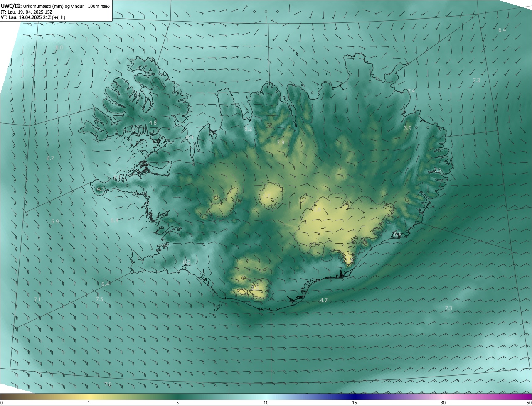Image resolution: width=532 pixels, height=406 pixels.
Task: Click the 7.1 value label on the map
Action: [37, 299]
